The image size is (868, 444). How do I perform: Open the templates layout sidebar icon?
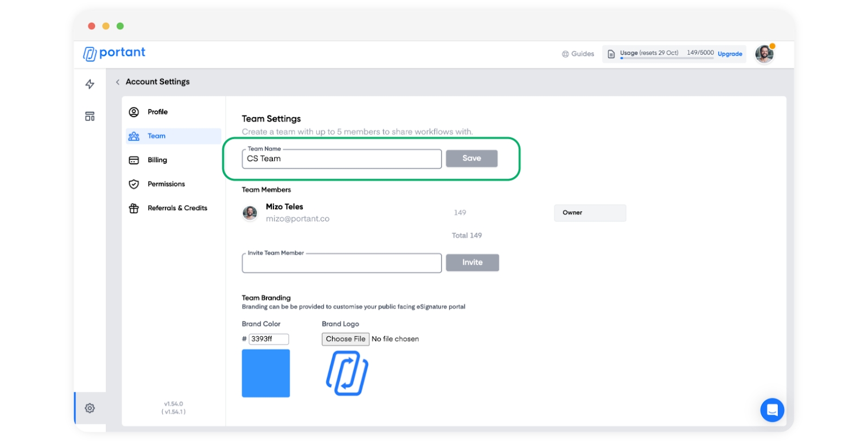[x=90, y=116]
